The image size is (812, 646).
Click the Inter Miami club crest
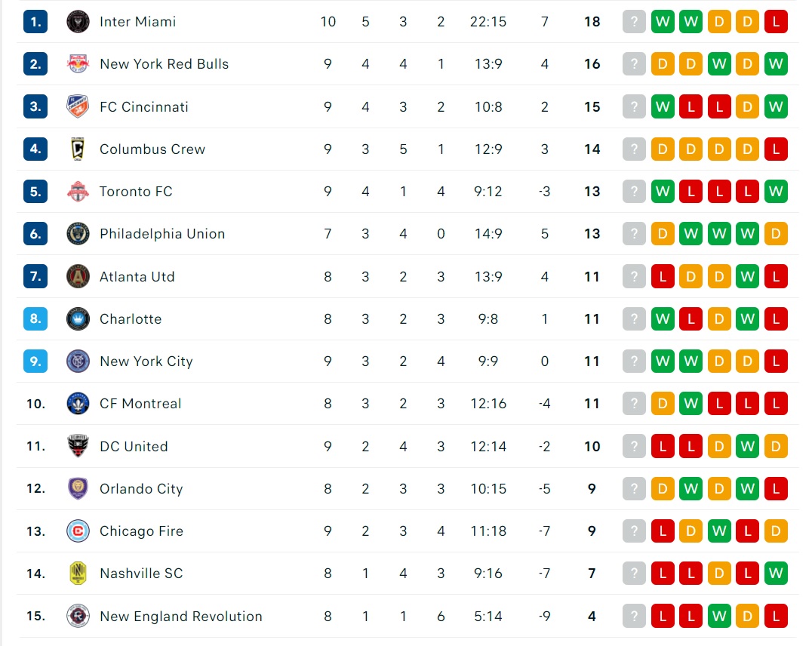78,22
